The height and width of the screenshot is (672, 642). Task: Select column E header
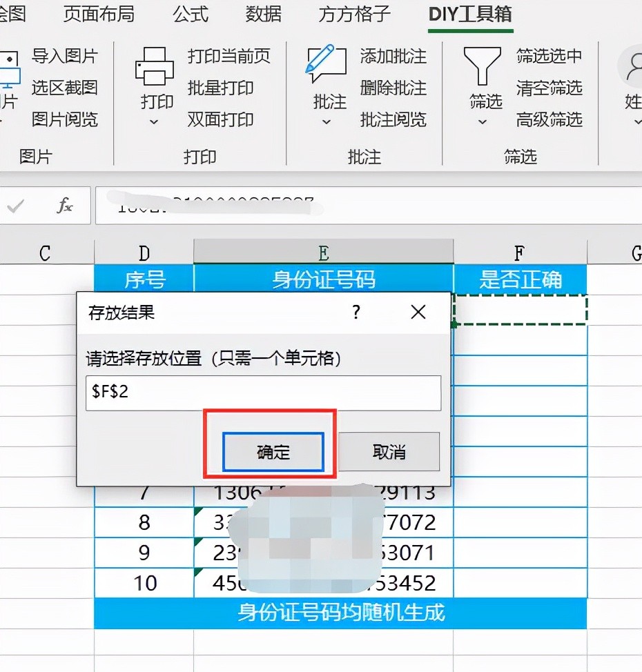[x=323, y=253]
